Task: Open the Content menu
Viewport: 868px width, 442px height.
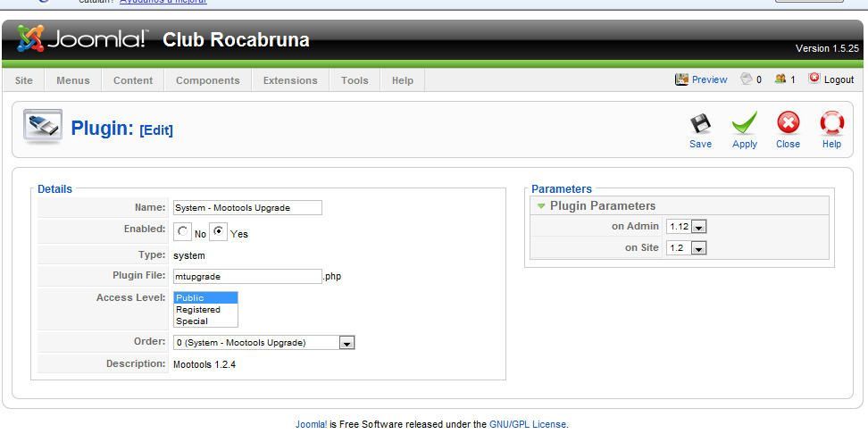Action: tap(133, 80)
